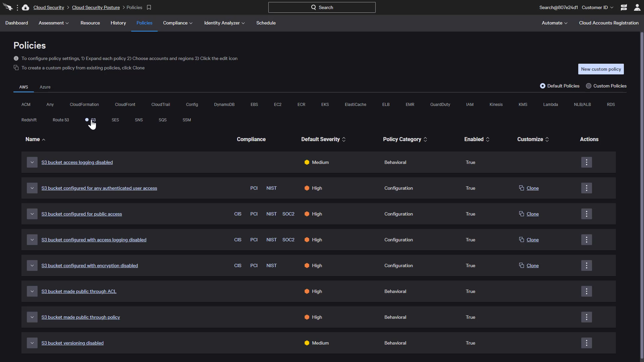Open Cloud Accounts Registration

[609, 23]
